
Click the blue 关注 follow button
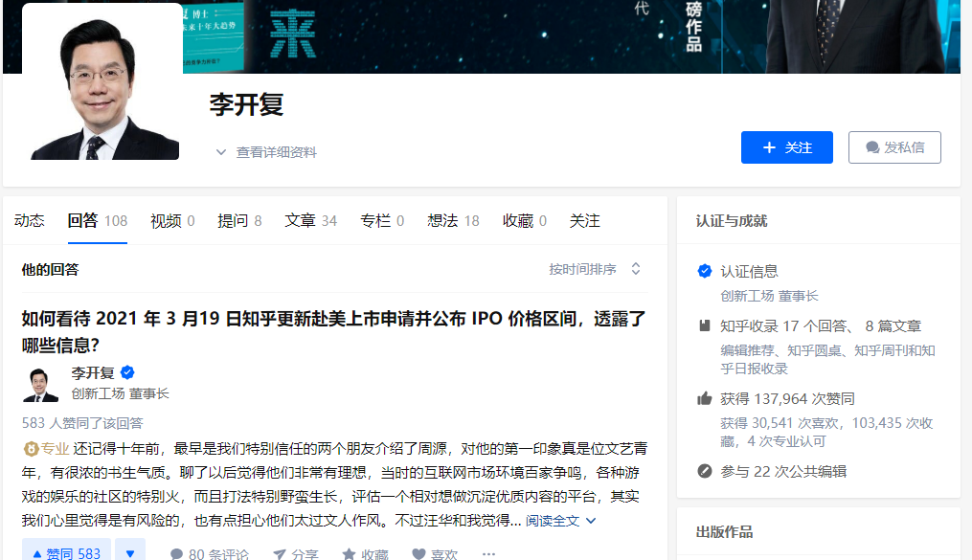(786, 146)
